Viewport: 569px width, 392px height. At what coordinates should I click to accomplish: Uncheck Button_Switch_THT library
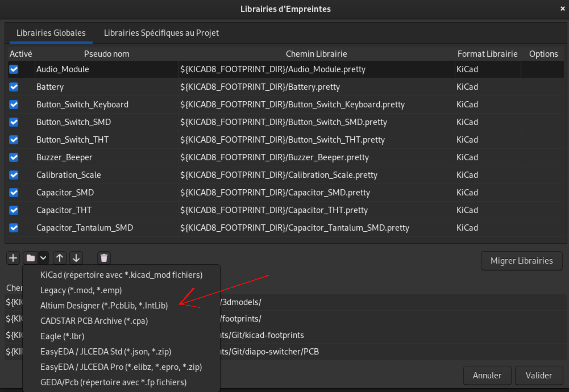(x=14, y=140)
